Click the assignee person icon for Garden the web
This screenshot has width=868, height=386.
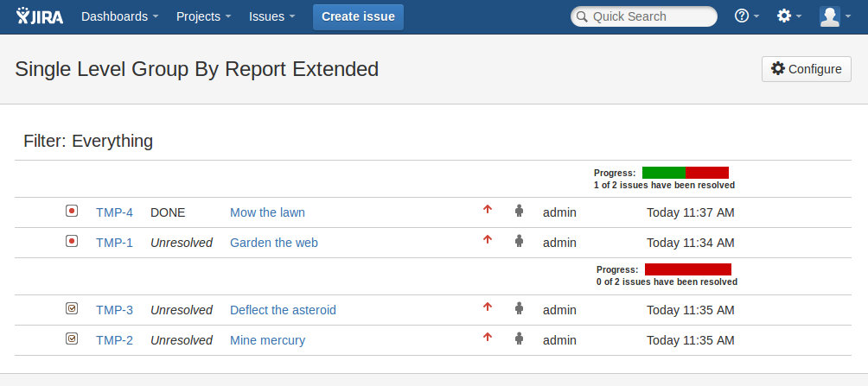coord(520,241)
